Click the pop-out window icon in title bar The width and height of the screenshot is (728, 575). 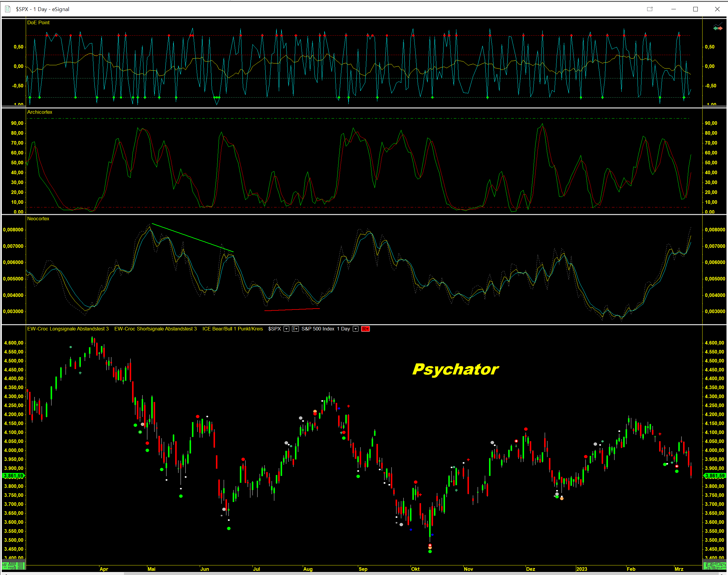click(x=650, y=9)
